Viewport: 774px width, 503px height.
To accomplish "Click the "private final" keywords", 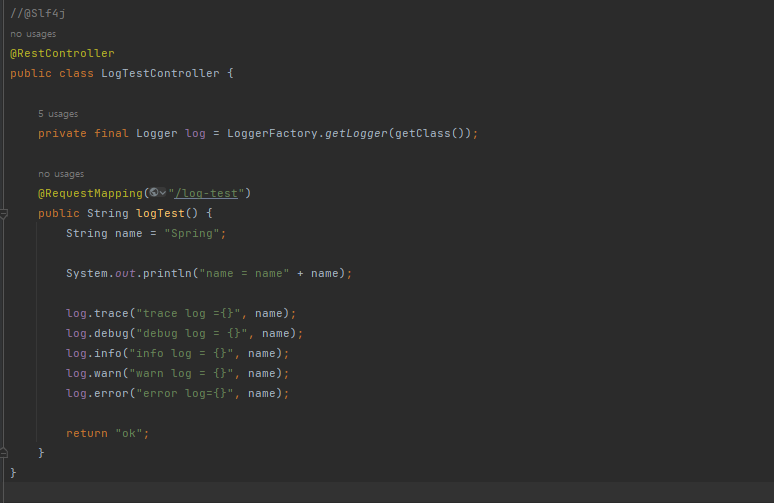I will point(83,133).
